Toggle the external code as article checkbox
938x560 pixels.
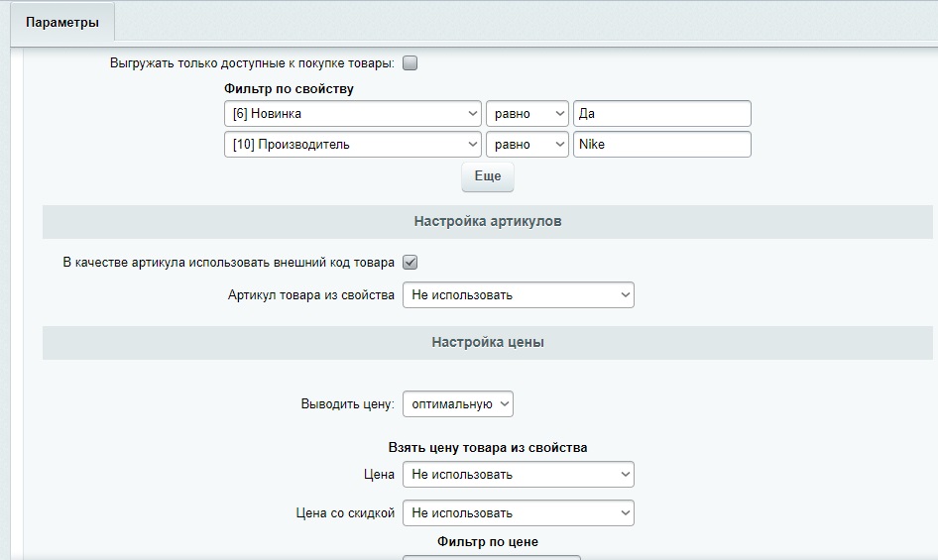click(410, 263)
